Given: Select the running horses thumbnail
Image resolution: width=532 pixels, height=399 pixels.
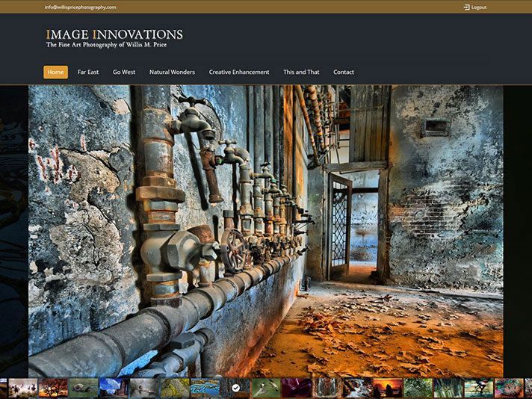Looking at the screenshot, I should pos(23,388).
